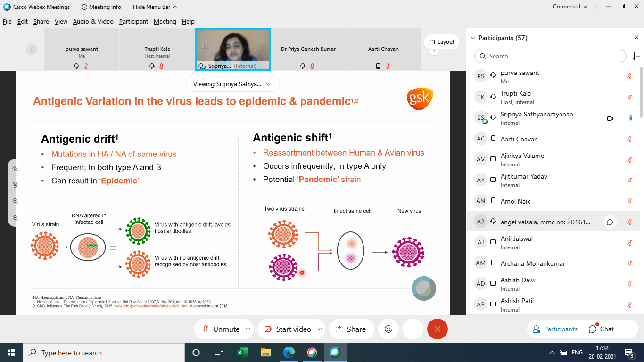The height and width of the screenshot is (362, 644).
Task: Click the zoom in magnifier icon
Action: (x=15, y=201)
